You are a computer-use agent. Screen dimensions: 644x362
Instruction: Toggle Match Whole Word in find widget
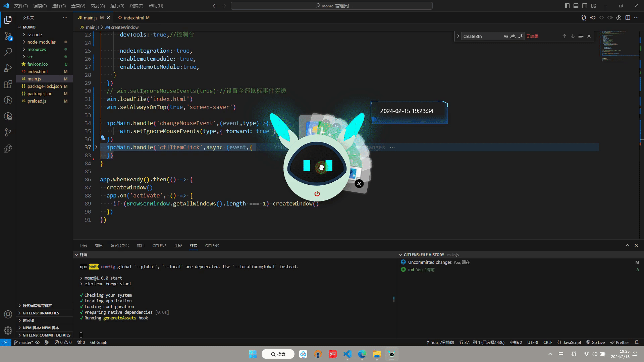(x=513, y=36)
